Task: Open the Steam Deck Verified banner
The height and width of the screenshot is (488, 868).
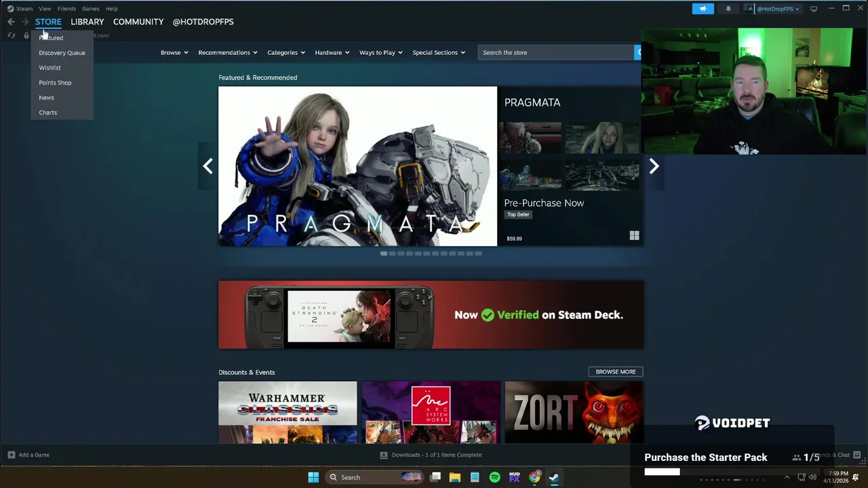Action: pos(431,314)
